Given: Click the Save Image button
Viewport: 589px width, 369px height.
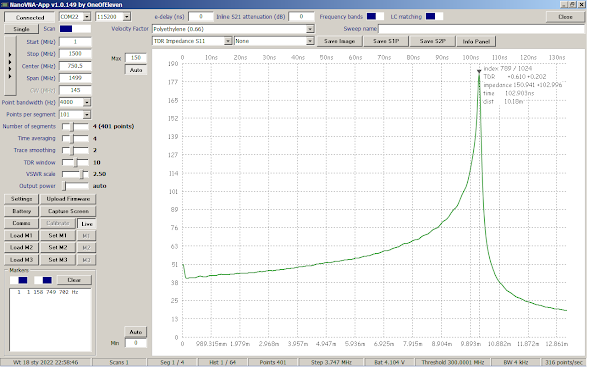Looking at the screenshot, I should tap(340, 41).
